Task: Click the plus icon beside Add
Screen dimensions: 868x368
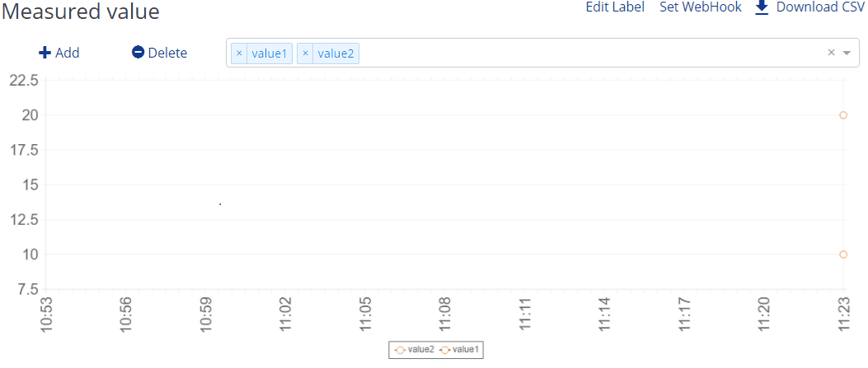Action: tap(45, 53)
